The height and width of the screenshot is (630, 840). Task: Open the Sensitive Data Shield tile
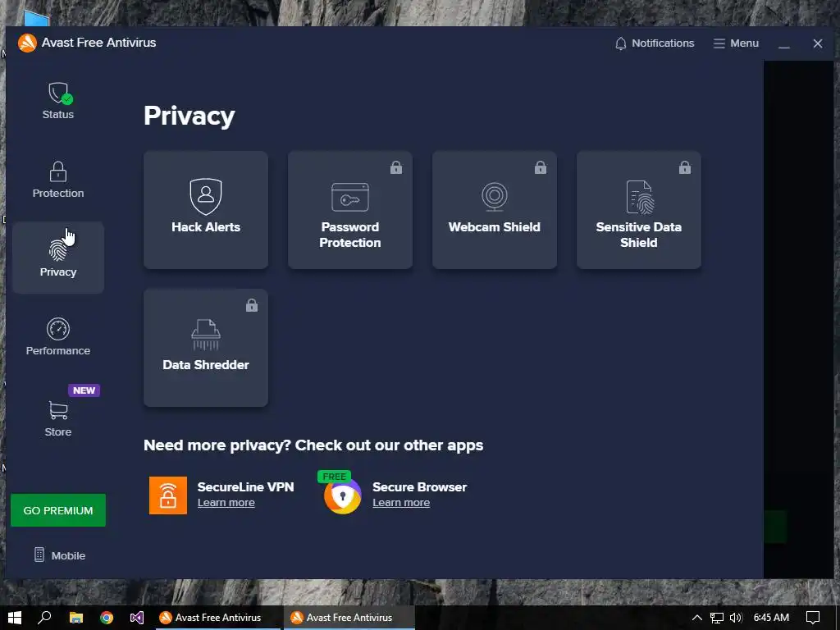point(638,209)
